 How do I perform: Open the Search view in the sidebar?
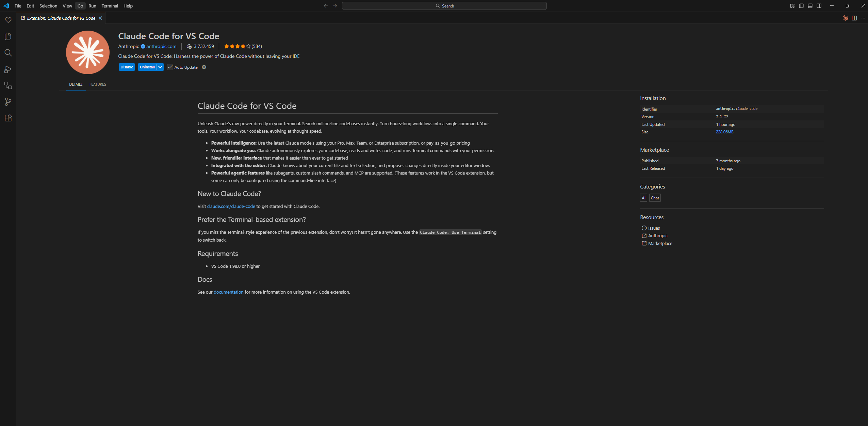pyautogui.click(x=8, y=53)
